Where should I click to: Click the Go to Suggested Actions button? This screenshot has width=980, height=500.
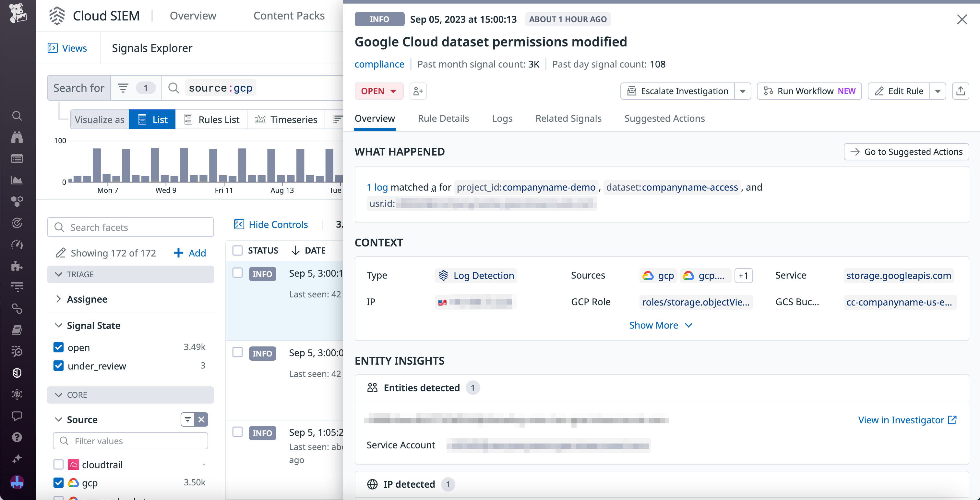pyautogui.click(x=906, y=152)
